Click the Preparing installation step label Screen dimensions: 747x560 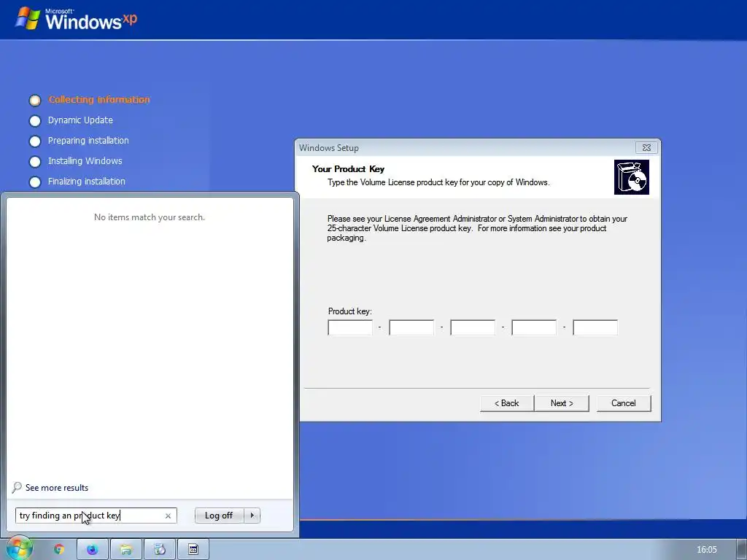[88, 141]
